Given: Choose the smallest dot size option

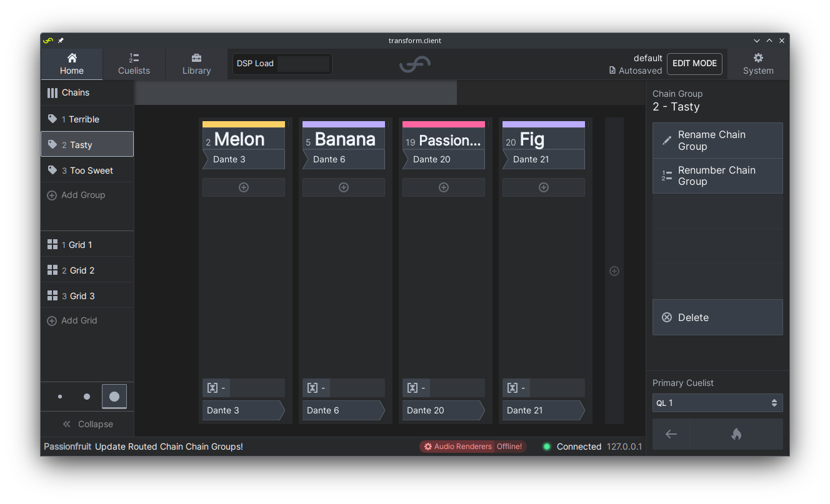Looking at the screenshot, I should [x=60, y=397].
